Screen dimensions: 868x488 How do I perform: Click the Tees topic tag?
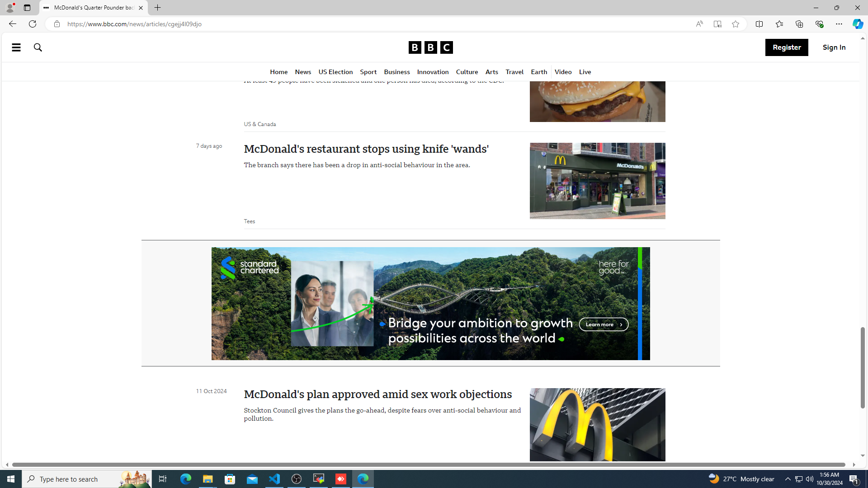[x=250, y=221]
